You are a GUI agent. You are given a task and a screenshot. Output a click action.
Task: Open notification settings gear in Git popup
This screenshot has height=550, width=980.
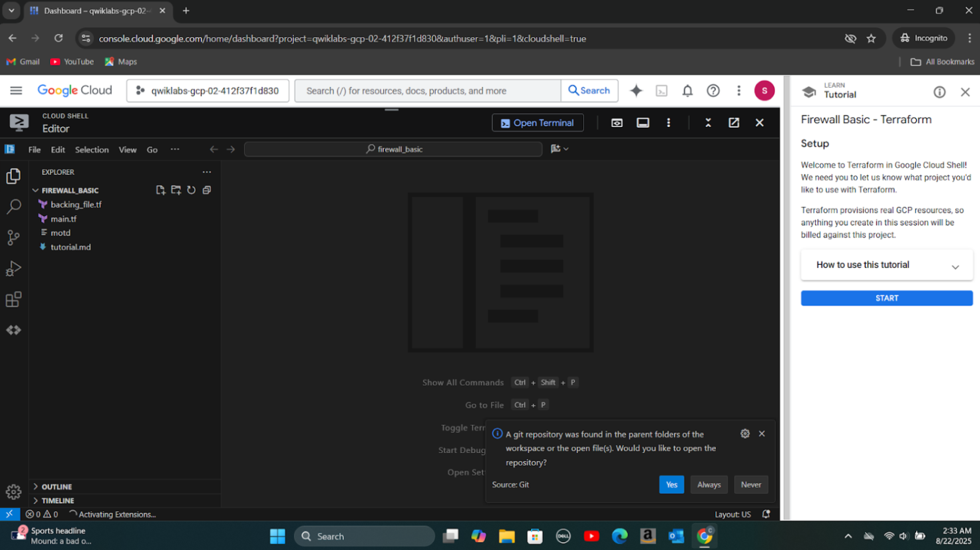(744, 434)
